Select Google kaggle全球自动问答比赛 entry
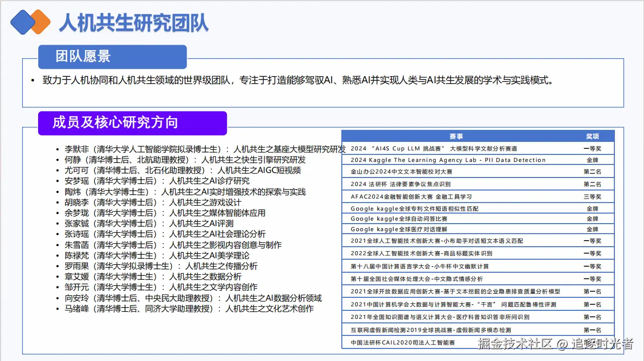Viewport: 644px width, 361px height. pos(399,219)
